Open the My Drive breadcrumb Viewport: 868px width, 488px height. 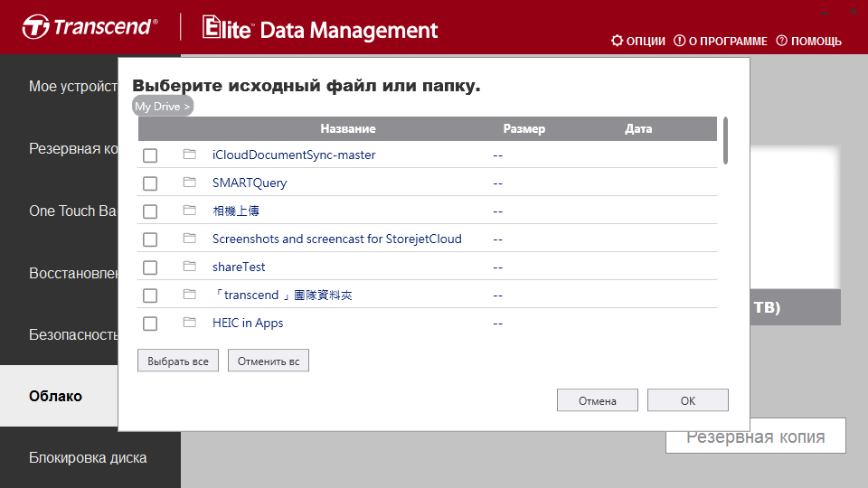(162, 107)
